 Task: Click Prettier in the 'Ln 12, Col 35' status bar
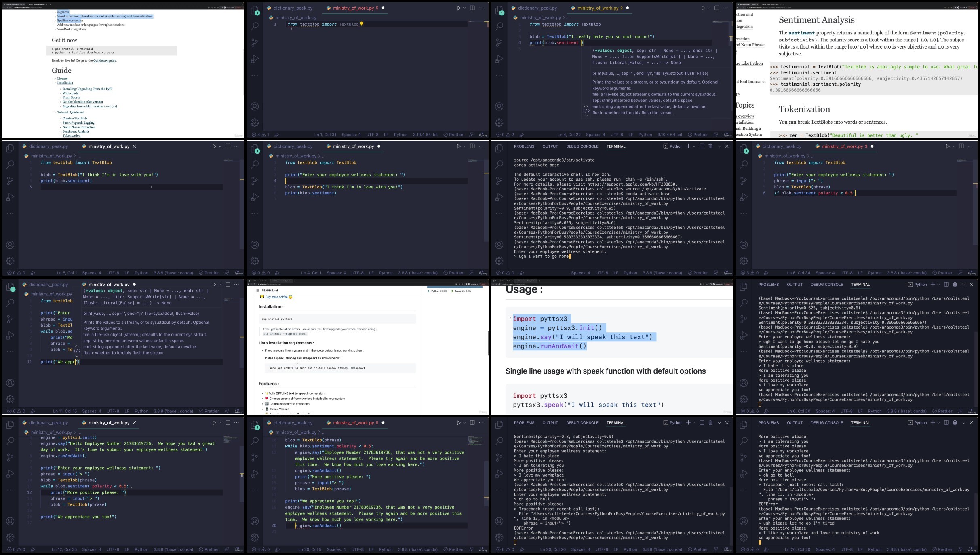coord(209,549)
